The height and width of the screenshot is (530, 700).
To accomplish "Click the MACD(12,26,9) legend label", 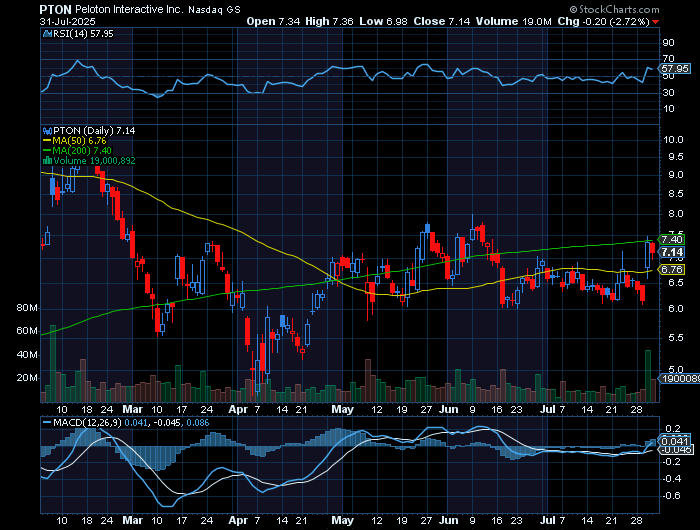I will coord(87,422).
